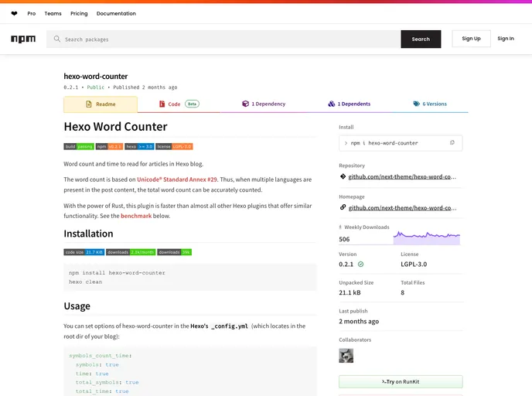Open the Pro menu item
This screenshot has height=396, width=532.
point(32,14)
